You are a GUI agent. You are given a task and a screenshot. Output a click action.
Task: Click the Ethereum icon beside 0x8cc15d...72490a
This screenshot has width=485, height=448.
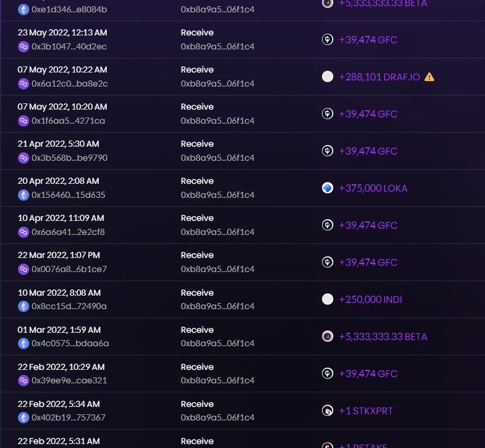pos(24,306)
